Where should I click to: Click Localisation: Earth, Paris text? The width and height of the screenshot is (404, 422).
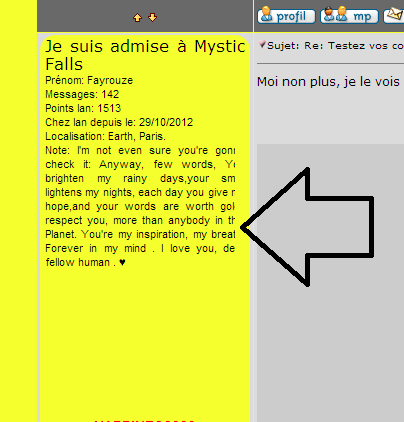(105, 136)
